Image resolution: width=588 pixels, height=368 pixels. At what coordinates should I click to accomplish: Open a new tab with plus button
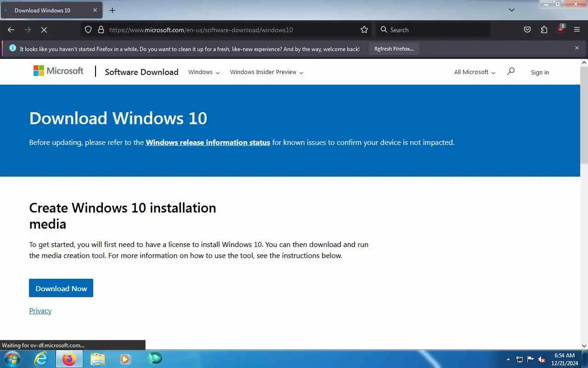click(112, 10)
